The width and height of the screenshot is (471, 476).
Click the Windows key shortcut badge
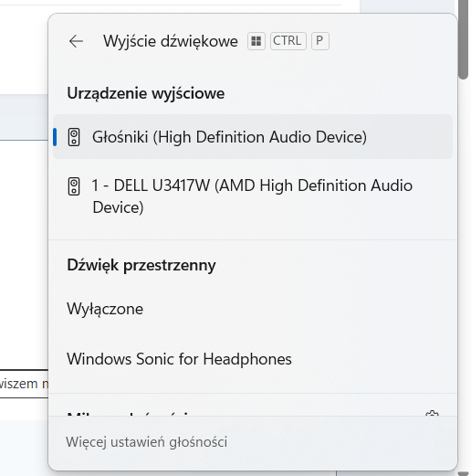(256, 41)
